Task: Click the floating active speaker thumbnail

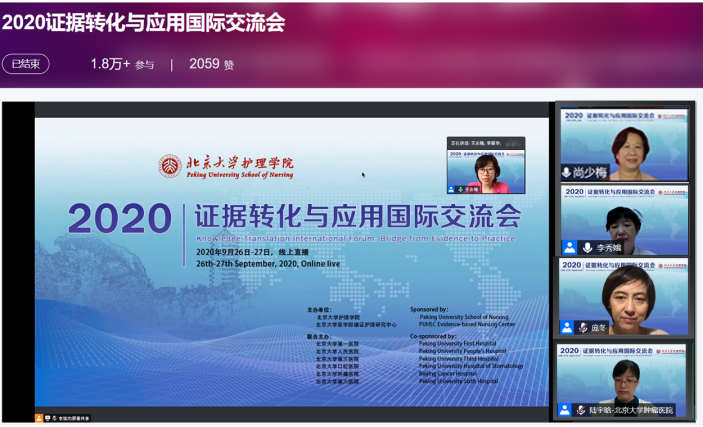Action: tap(486, 166)
